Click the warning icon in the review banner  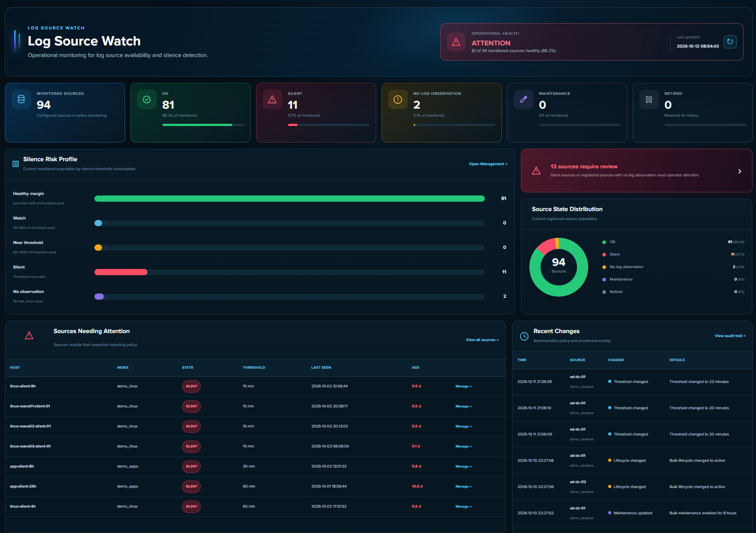[536, 171]
